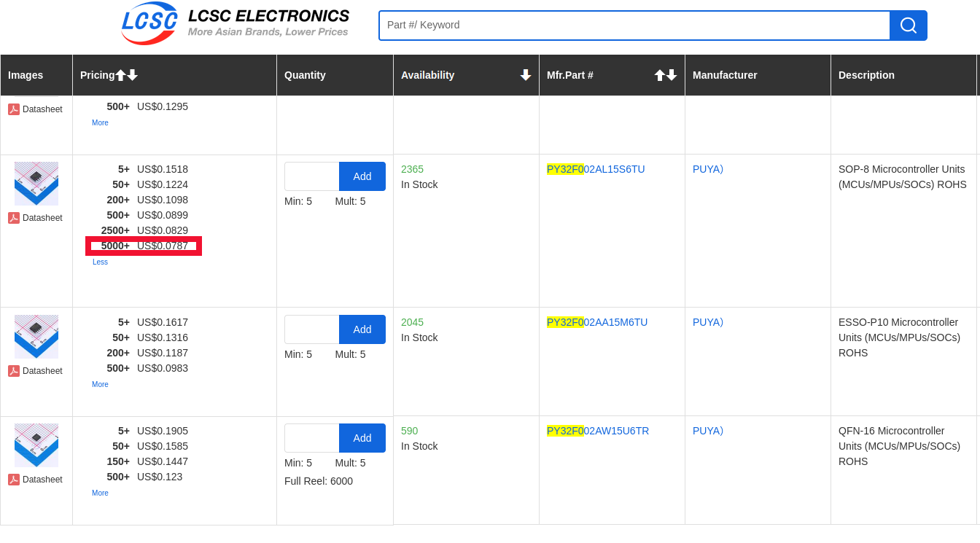
Task: Focus the Part #/Keyword search field
Action: pos(634,26)
